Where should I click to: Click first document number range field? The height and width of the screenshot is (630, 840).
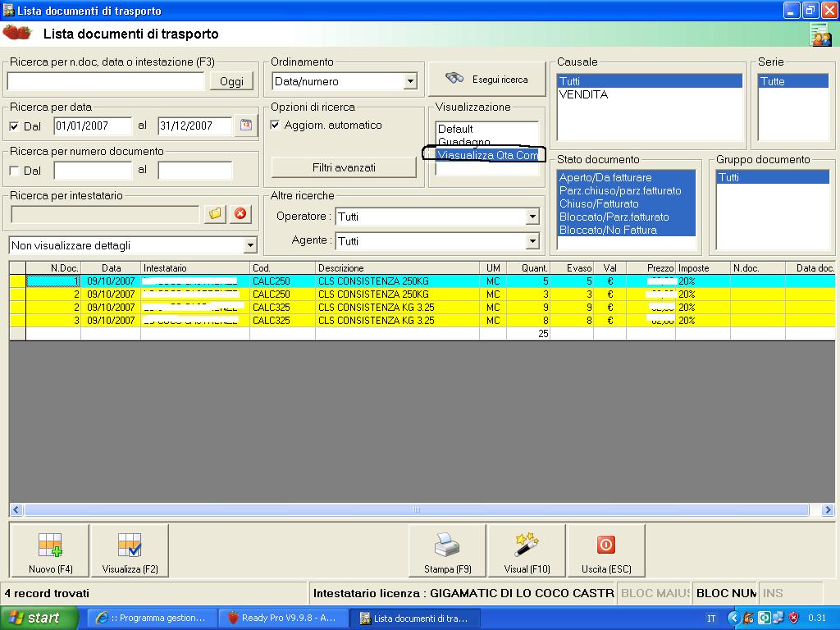(93, 171)
